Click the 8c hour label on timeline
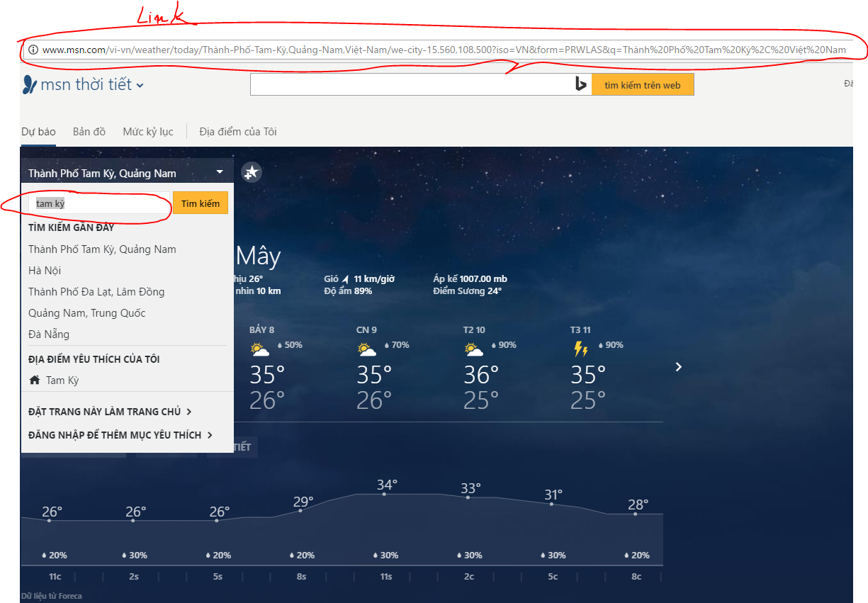 click(x=636, y=577)
